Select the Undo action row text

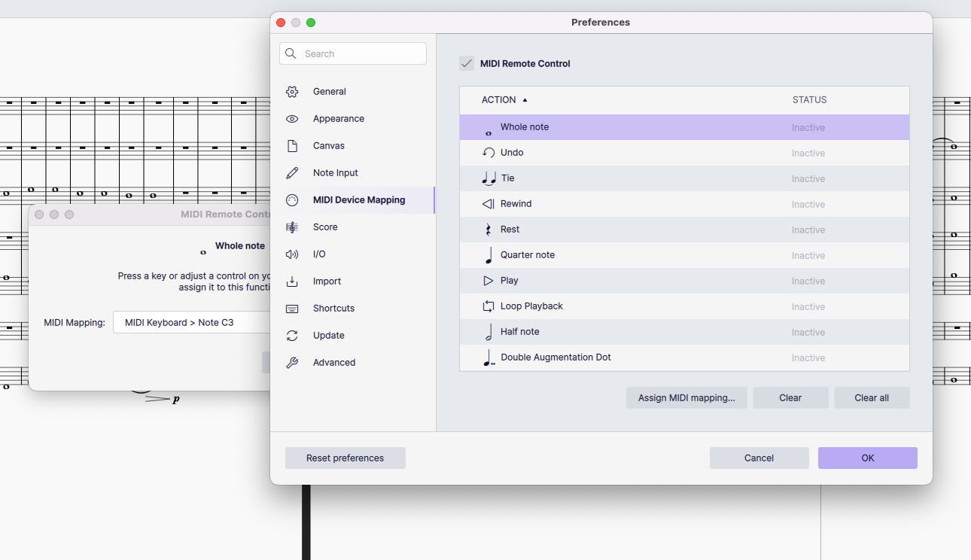tap(512, 153)
